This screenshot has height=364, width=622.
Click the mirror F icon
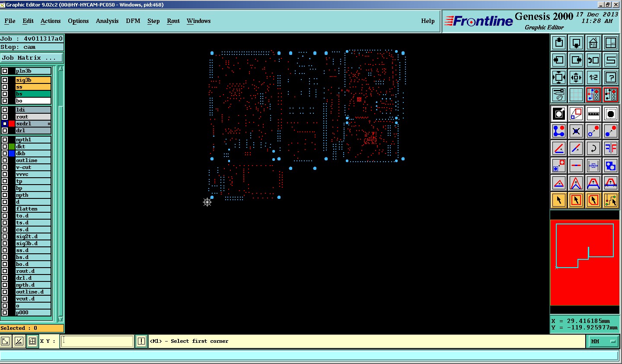click(x=611, y=148)
